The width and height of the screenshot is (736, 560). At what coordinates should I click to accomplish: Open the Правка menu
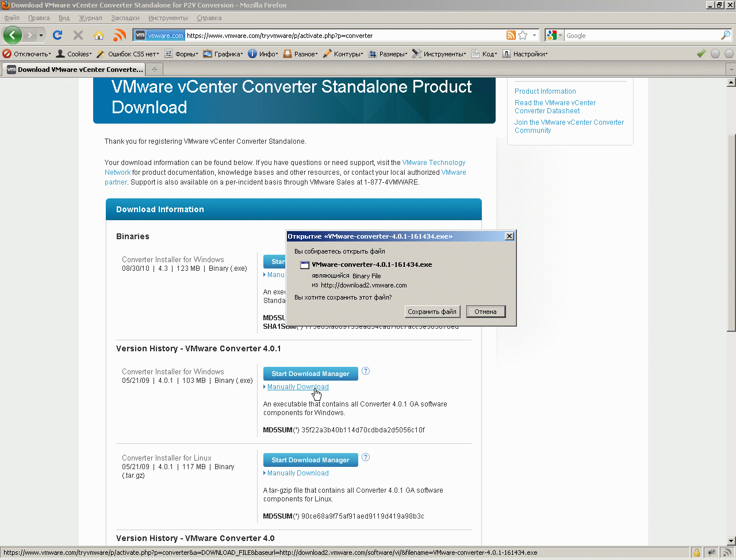tap(39, 18)
